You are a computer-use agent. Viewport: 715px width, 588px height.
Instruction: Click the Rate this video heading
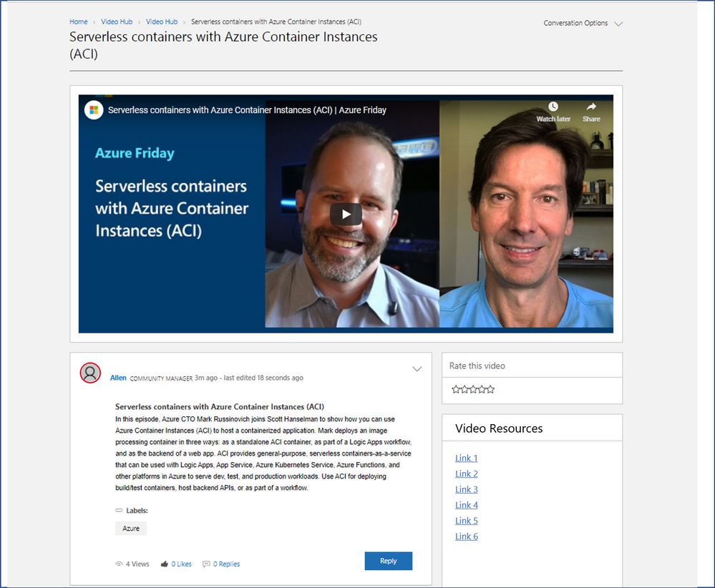477,366
